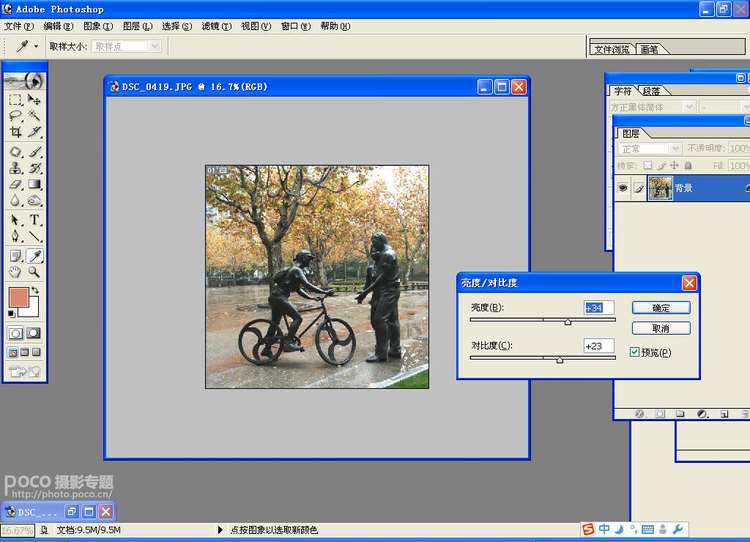Open the 图象(I) menu
750x542 pixels.
(x=98, y=26)
